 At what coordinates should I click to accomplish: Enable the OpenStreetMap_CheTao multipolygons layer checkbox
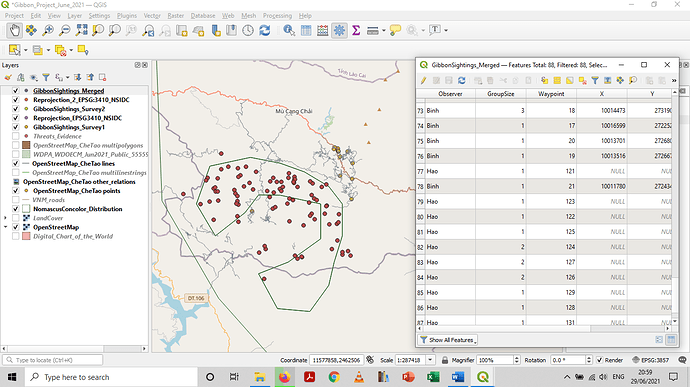(x=15, y=145)
